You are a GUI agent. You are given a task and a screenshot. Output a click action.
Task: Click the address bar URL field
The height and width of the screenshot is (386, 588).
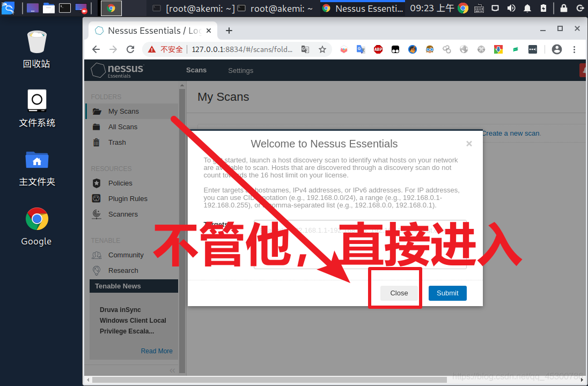[242, 49]
